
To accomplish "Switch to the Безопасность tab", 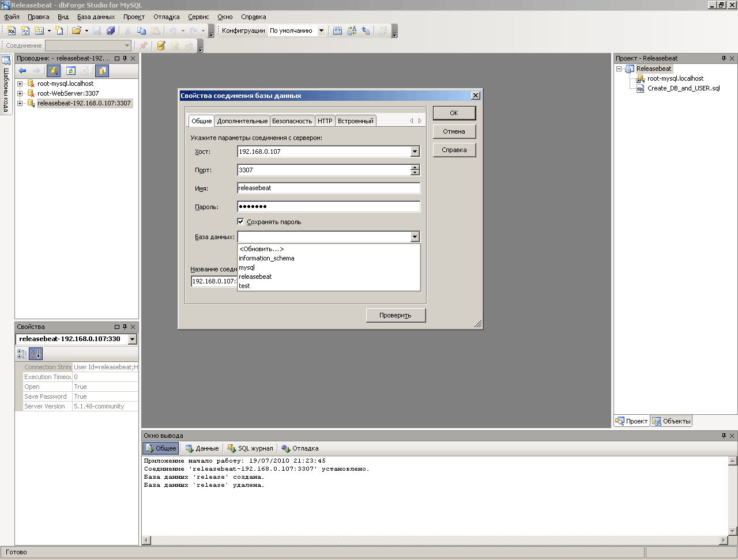I will coord(292,121).
